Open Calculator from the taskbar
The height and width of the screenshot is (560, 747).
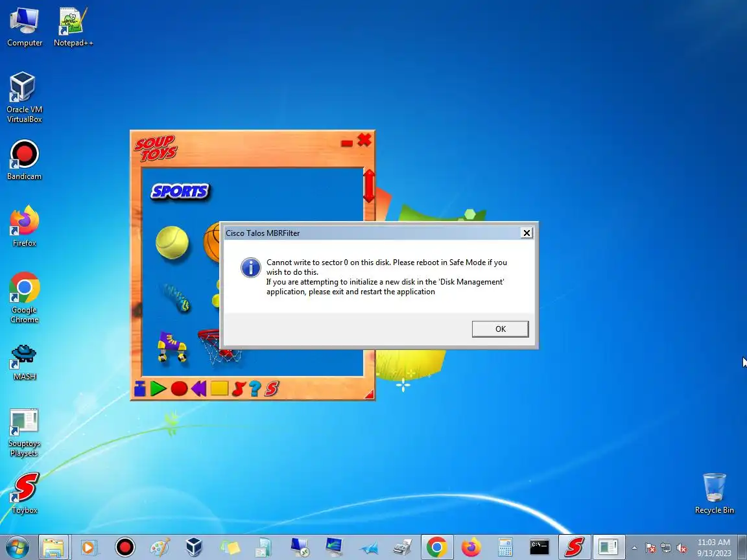pyautogui.click(x=505, y=547)
